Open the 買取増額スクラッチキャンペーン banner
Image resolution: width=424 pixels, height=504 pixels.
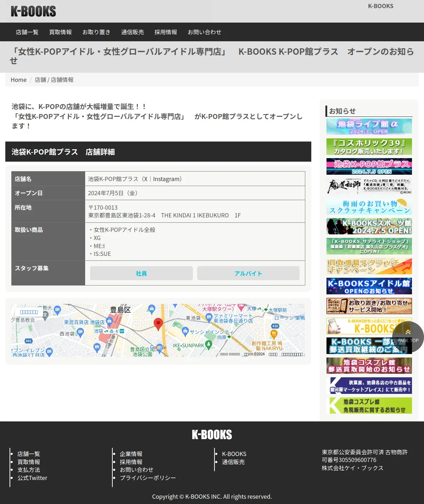coord(369,266)
